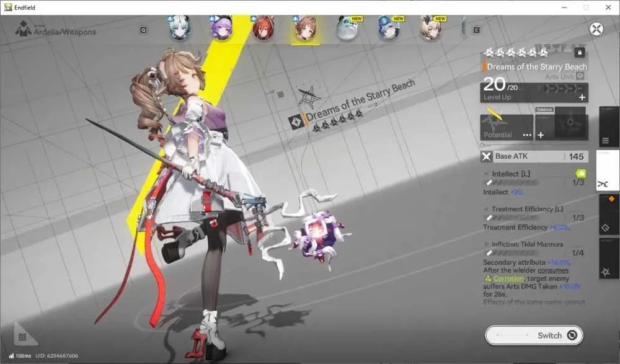620x364 pixels.
Task: Click the Arts Unit weapon type icon
Action: pos(580,76)
